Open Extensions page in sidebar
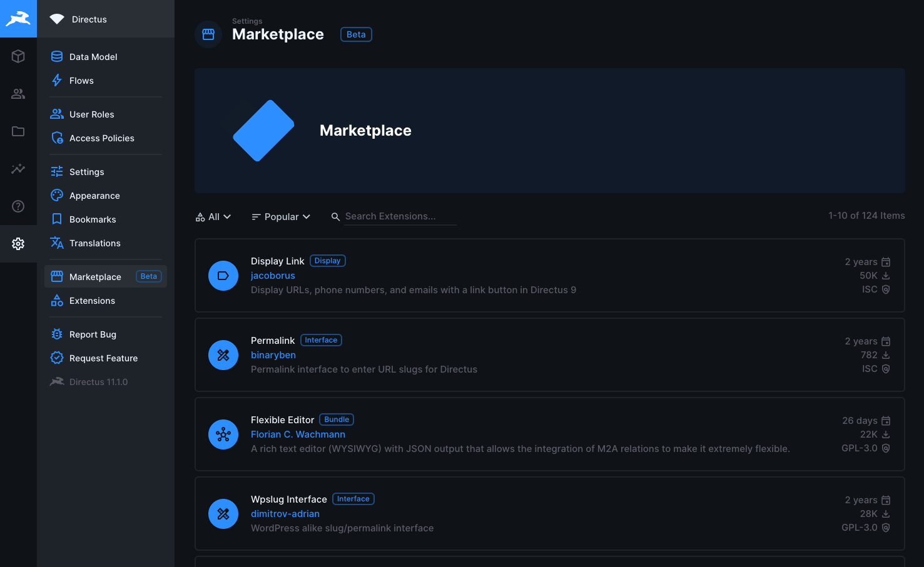The height and width of the screenshot is (567, 924). (x=106, y=300)
